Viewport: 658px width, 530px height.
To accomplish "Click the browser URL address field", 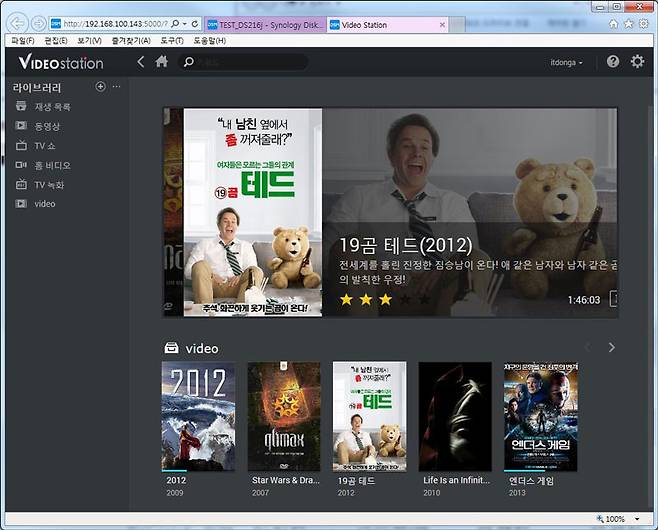I will [115, 24].
